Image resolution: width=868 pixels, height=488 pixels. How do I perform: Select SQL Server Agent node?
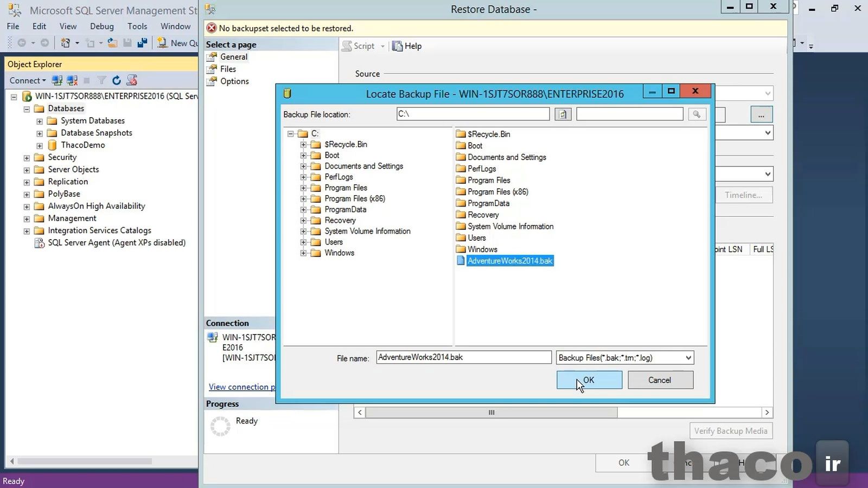[116, 242]
